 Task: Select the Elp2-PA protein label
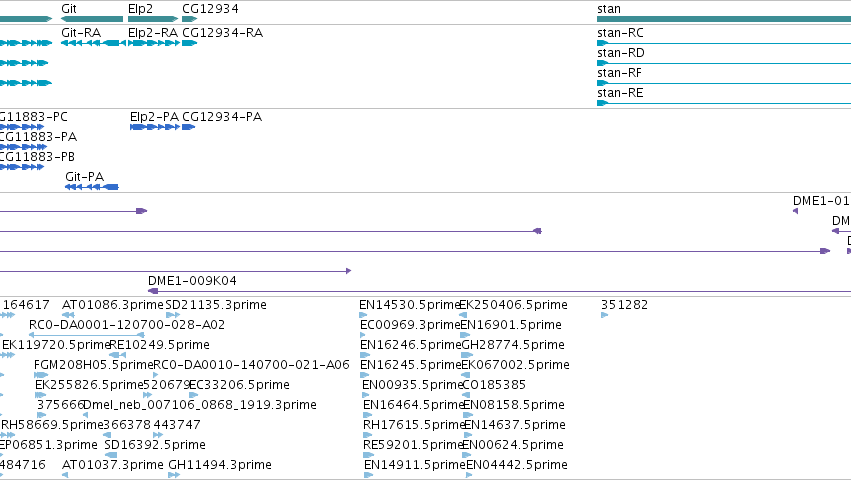coord(154,117)
